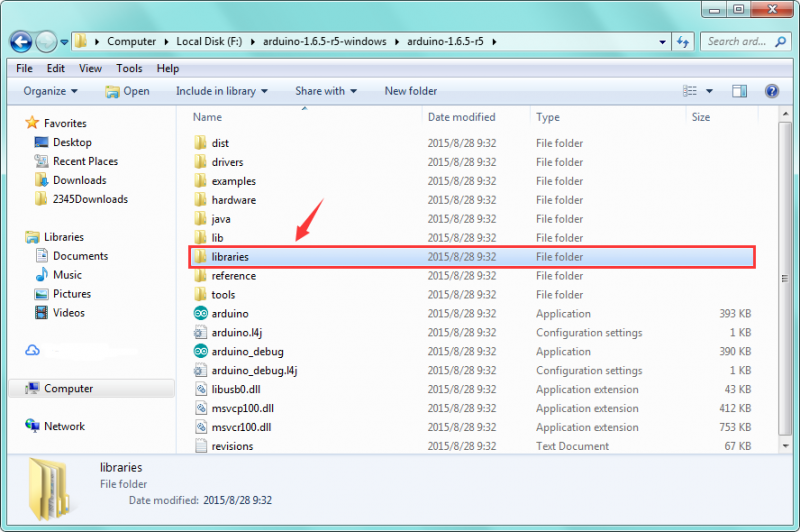Open the Tools menu
The height and width of the screenshot is (532, 800).
129,68
